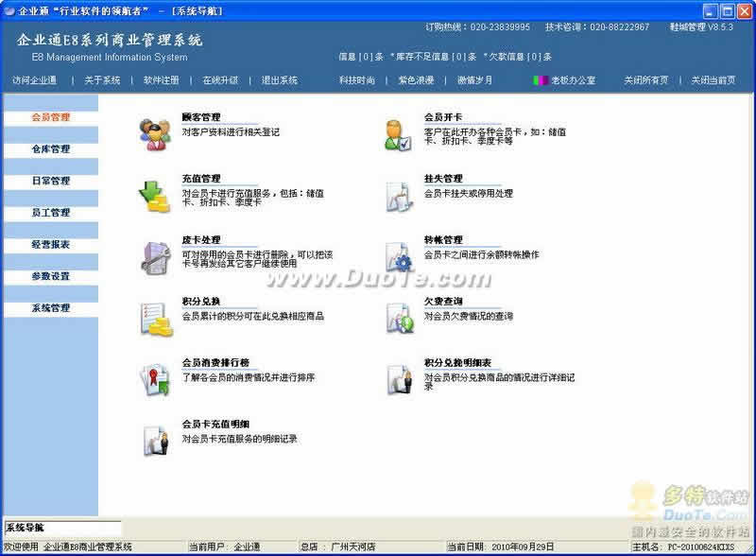
Task: Open 日常管理 sidebar section
Action: tap(51, 181)
